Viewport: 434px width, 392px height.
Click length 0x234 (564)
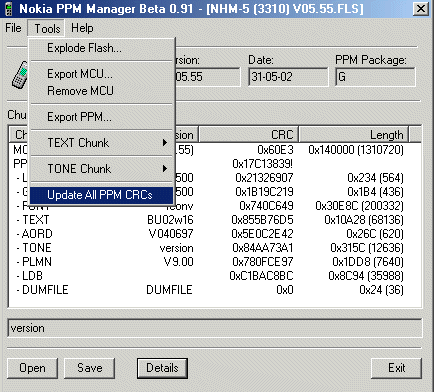pos(375,178)
